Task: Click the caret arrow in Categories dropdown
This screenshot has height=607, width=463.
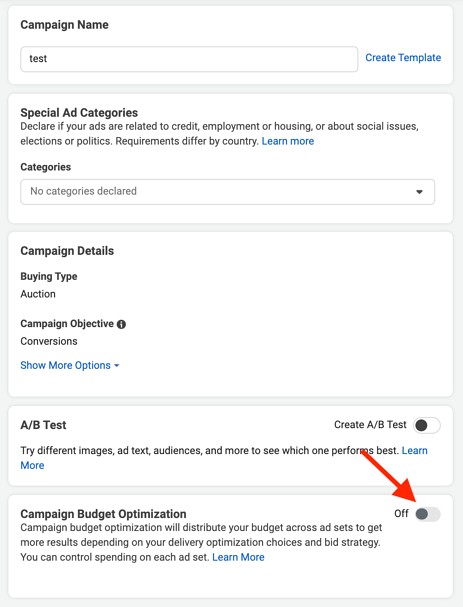Action: pos(419,192)
